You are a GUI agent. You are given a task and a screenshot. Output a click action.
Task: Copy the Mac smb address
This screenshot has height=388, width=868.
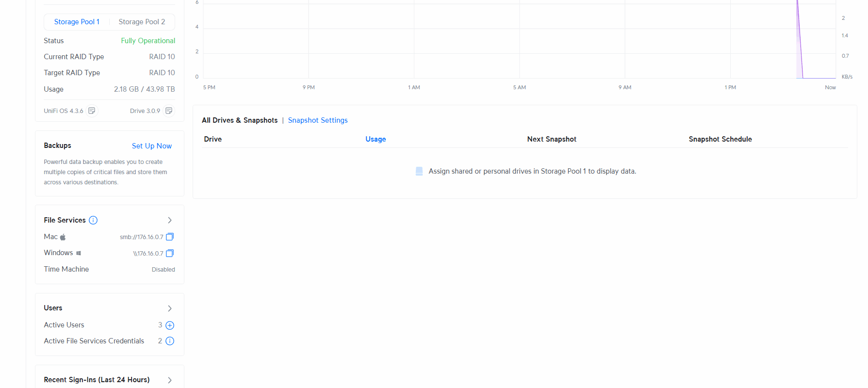pyautogui.click(x=170, y=237)
